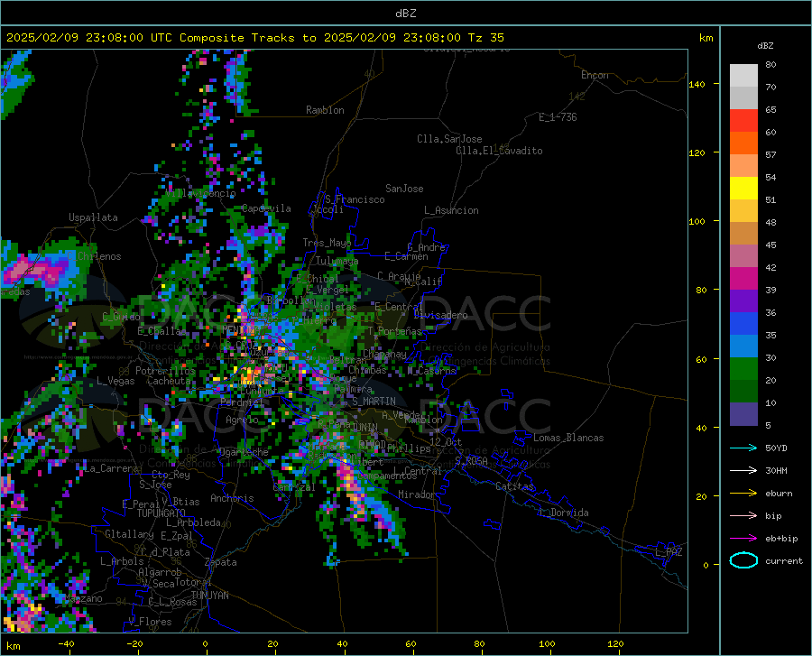This screenshot has width=812, height=656.
Task: Click the 120 km horizontal axis tick
Action: pyautogui.click(x=615, y=644)
